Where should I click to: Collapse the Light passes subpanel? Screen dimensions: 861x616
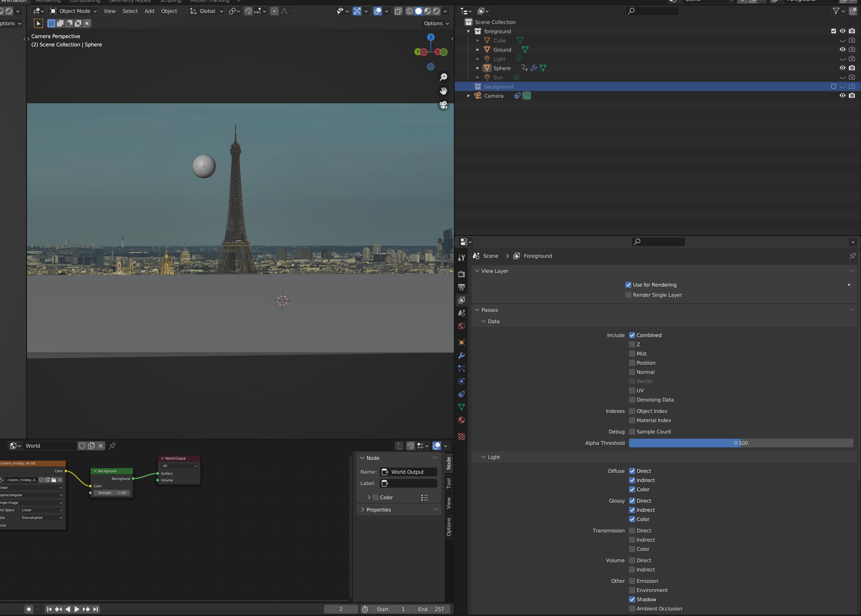[484, 457]
